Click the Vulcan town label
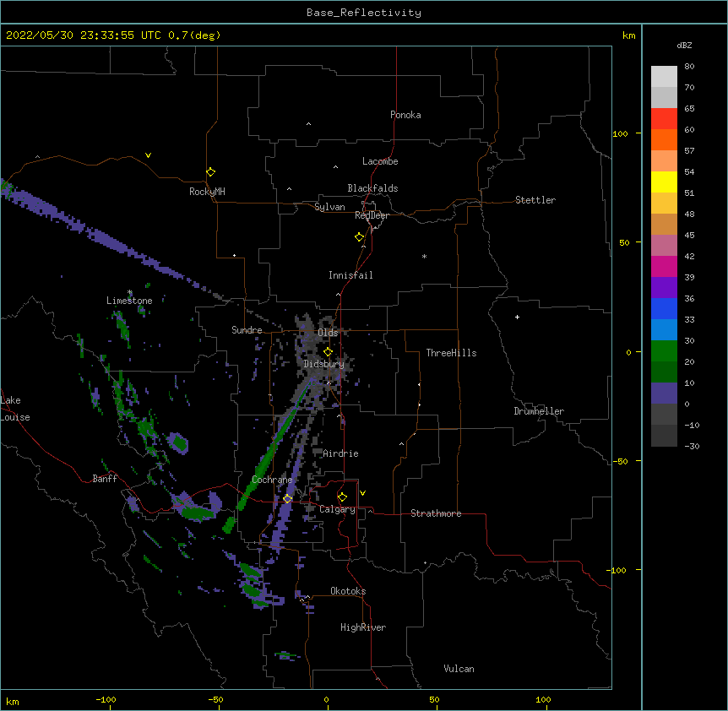 tap(459, 669)
